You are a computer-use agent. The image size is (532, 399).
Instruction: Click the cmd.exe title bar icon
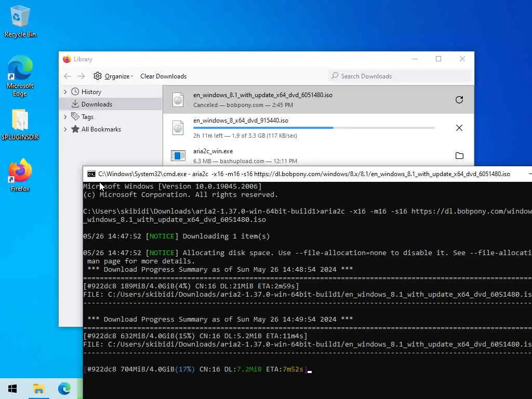tap(91, 174)
